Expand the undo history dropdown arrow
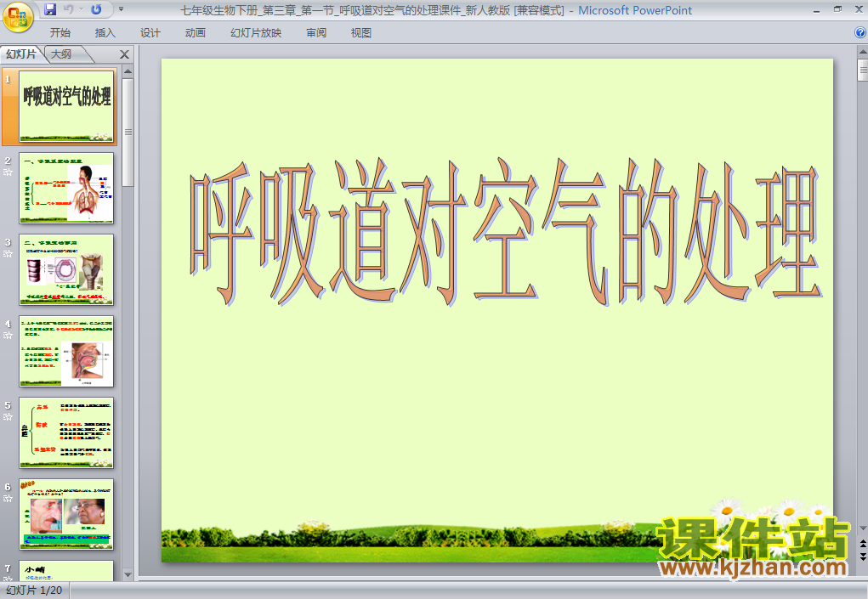Image resolution: width=868 pixels, height=599 pixels. 81,9
